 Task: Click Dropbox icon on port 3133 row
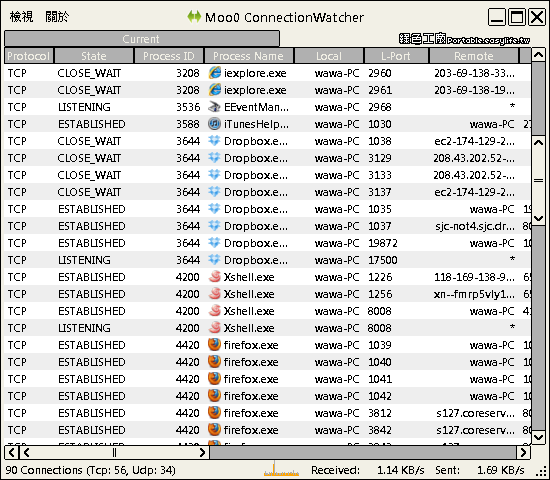coord(214,175)
